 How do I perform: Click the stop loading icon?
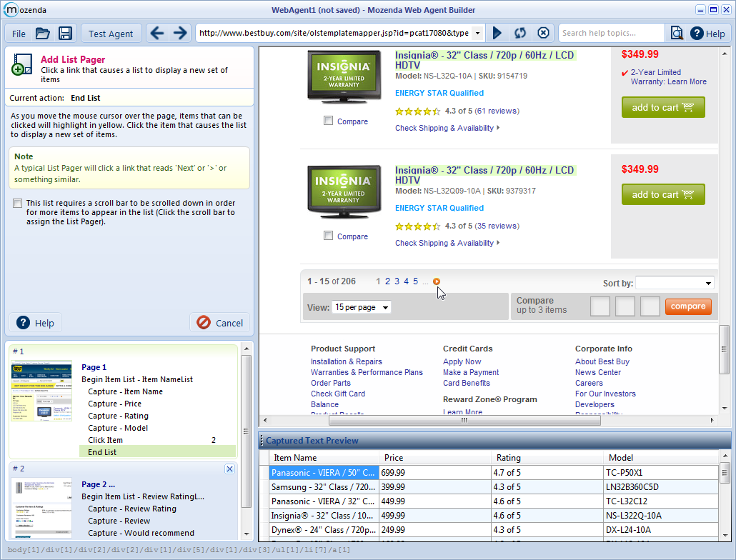tap(543, 33)
